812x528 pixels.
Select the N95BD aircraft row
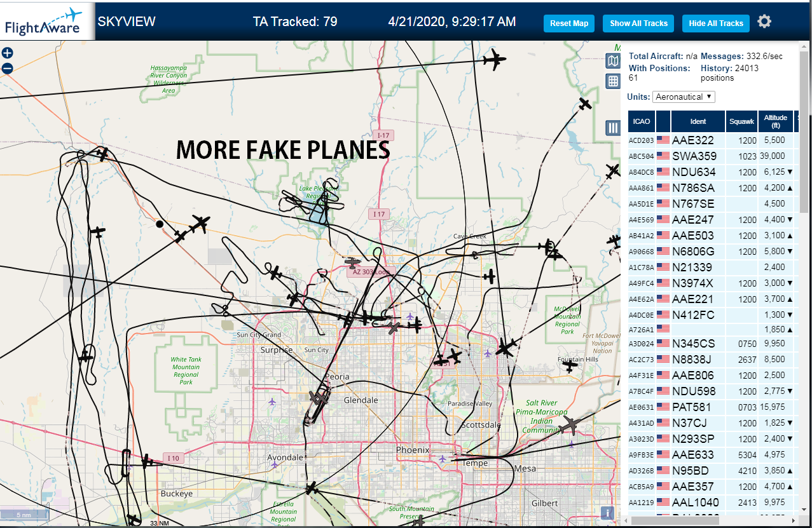coord(713,471)
